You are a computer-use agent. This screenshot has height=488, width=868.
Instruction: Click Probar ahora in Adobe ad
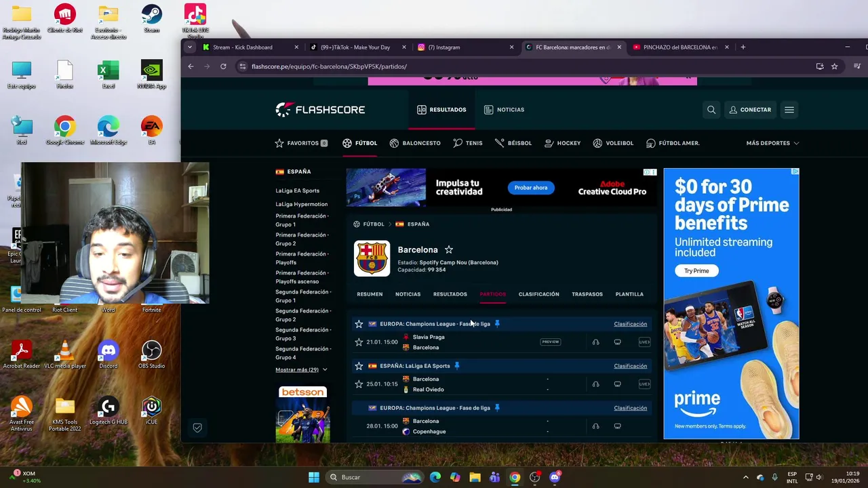[531, 188]
